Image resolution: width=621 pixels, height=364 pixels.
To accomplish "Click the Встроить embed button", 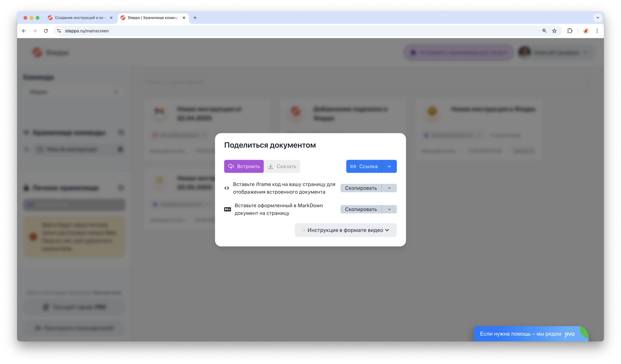I will pos(244,166).
